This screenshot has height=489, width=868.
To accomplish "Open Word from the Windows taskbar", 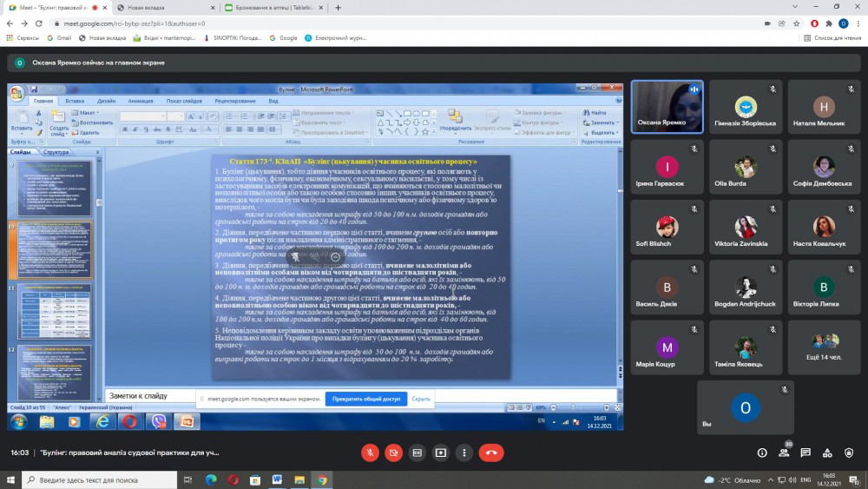I will point(278,479).
